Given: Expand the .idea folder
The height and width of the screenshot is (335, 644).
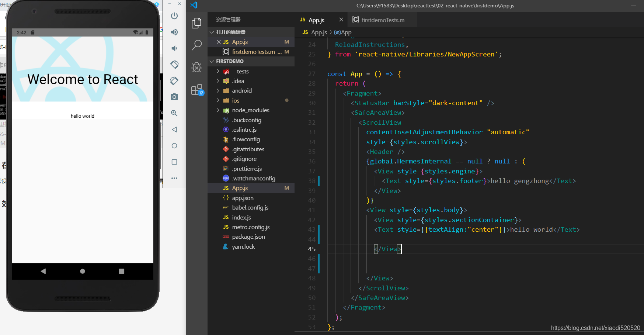Looking at the screenshot, I should click(x=218, y=81).
